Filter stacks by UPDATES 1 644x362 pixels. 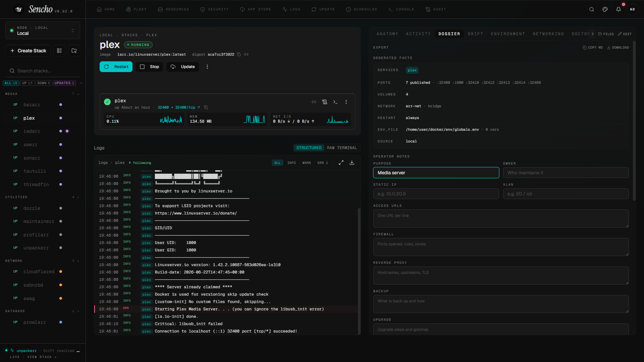click(64, 83)
